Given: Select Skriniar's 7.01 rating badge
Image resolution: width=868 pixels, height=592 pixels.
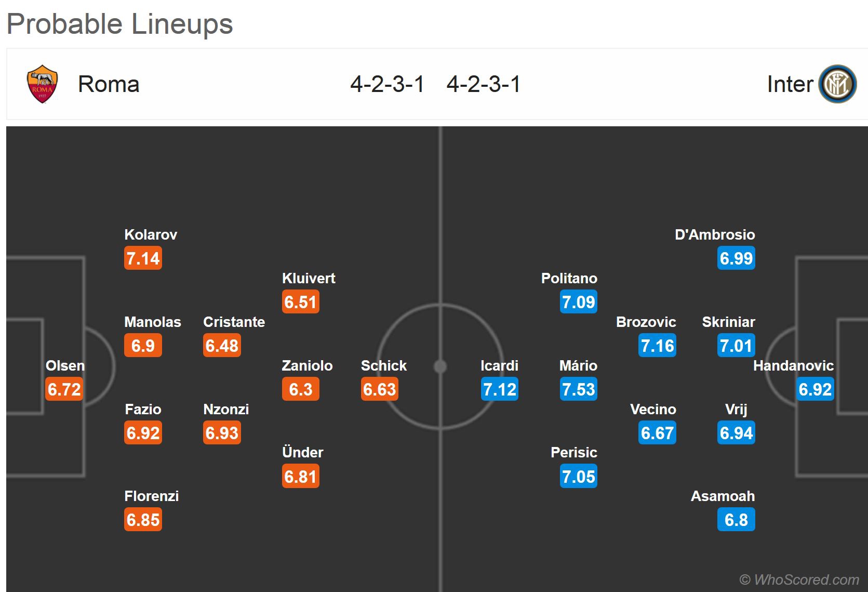Looking at the screenshot, I should (x=736, y=346).
